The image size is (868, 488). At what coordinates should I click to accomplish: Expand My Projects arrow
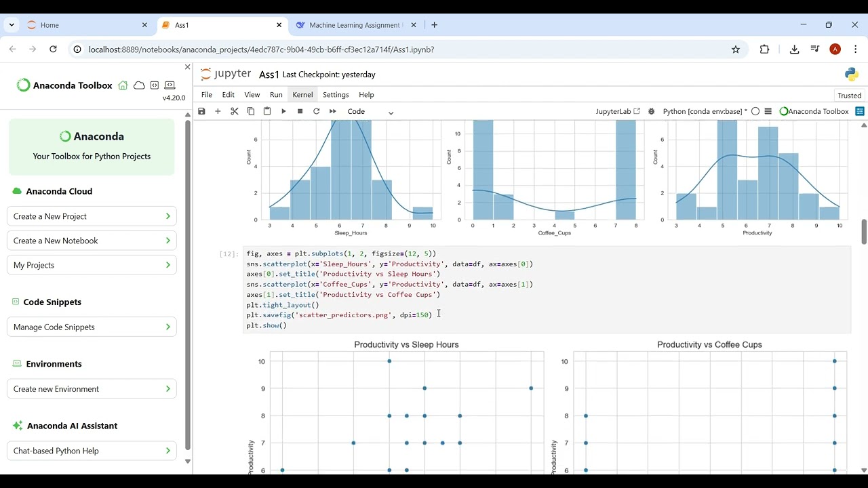168,265
